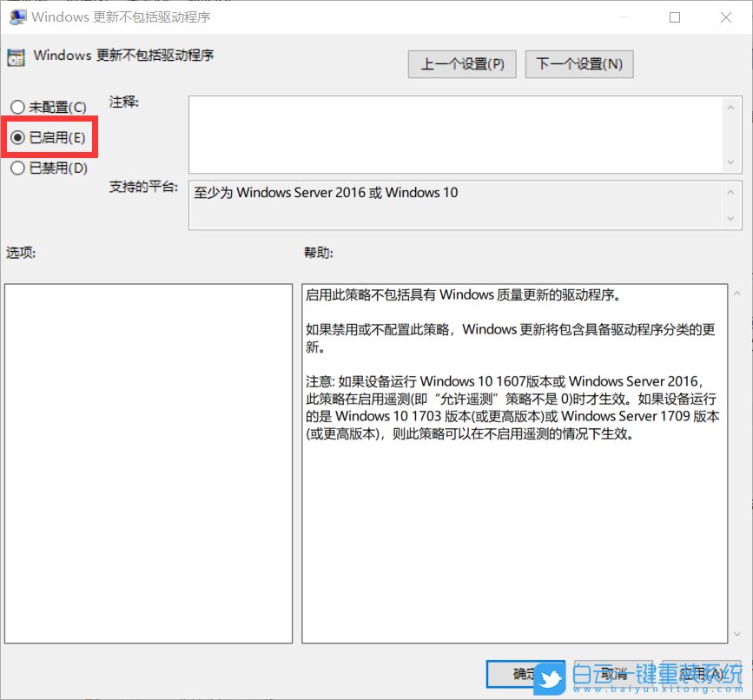Select the supported platform text about Windows Server 2016
Screen dimensions: 753x700
pyautogui.click(x=326, y=193)
